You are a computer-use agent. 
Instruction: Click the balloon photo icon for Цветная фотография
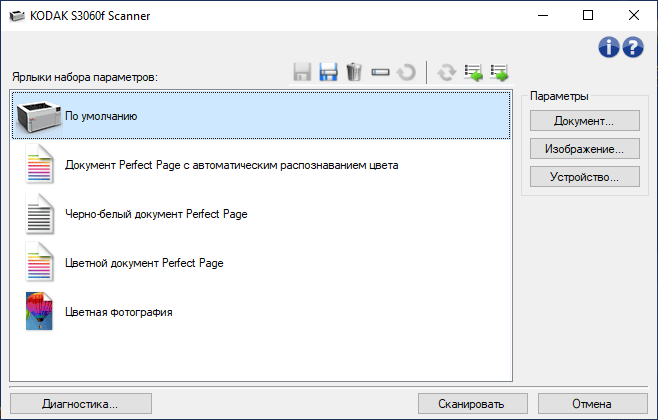(39, 311)
